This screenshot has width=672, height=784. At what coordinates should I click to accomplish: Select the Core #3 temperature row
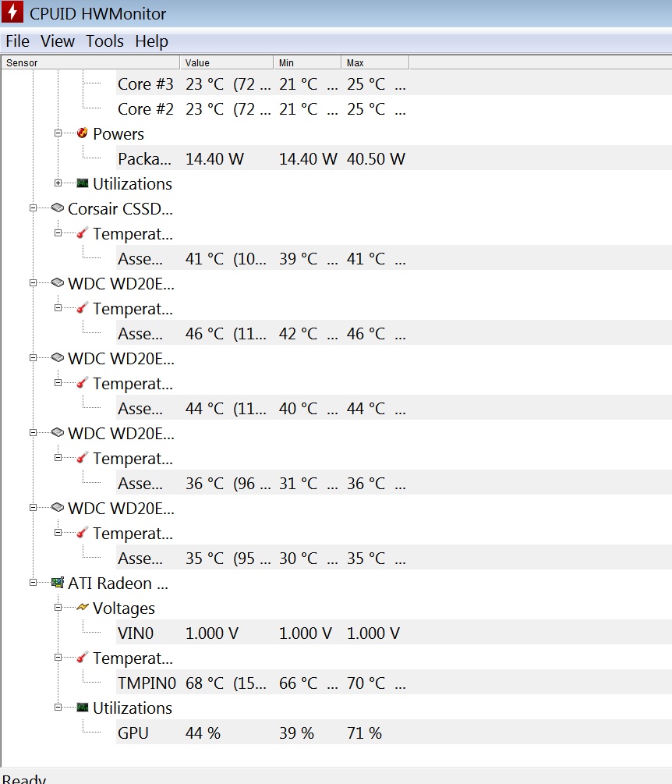coord(394,83)
